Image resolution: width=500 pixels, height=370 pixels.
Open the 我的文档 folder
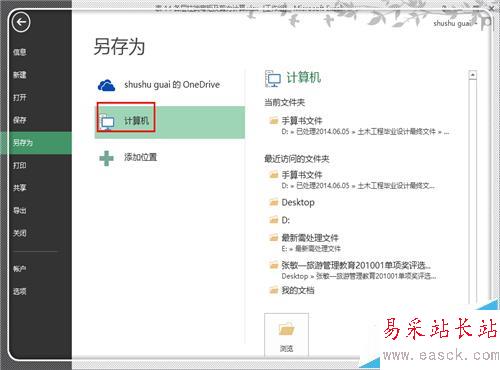[x=298, y=290]
